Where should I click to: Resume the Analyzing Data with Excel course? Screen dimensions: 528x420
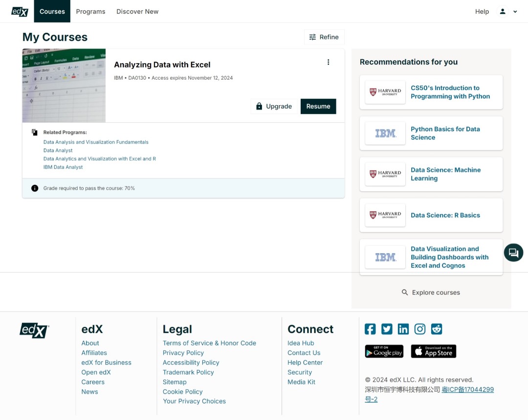click(318, 107)
